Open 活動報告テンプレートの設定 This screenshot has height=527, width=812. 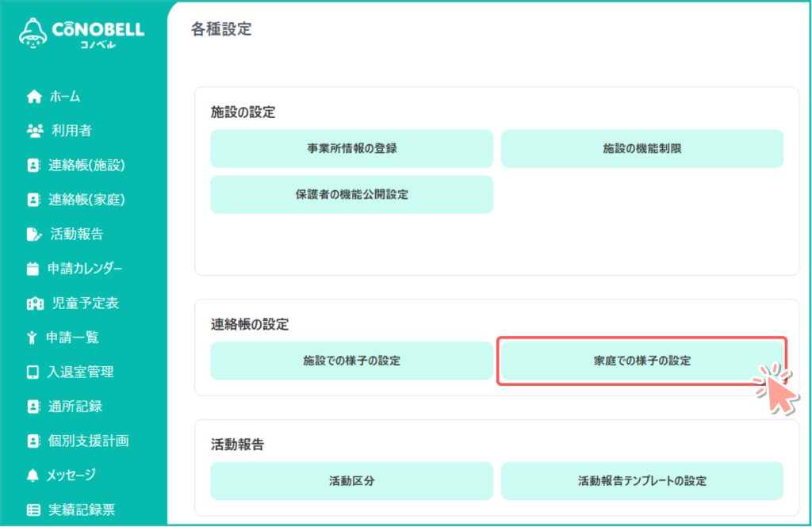pyautogui.click(x=642, y=481)
